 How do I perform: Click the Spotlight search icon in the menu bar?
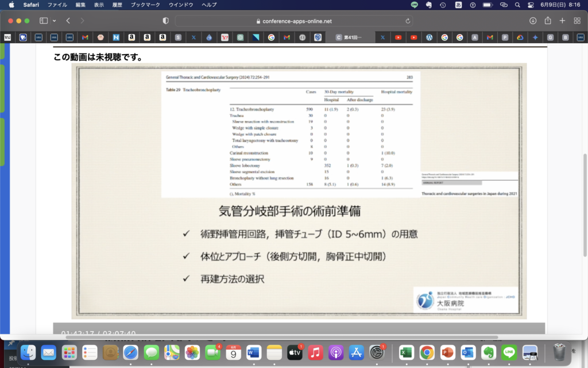tap(517, 5)
